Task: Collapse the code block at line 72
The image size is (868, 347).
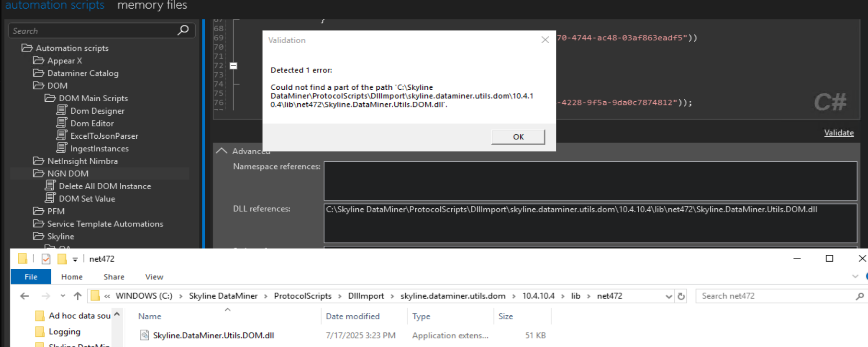Action: (234, 66)
